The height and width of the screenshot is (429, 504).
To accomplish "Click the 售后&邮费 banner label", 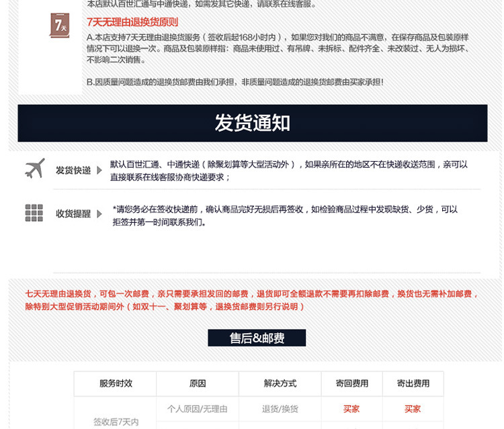I will click(x=257, y=338).
